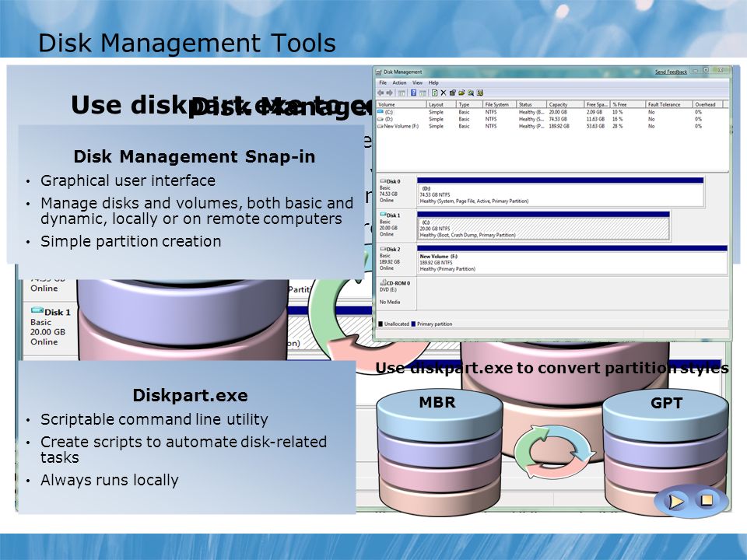The width and height of the screenshot is (747, 560).
Task: Select the CD-ROM 0 label
Action: (x=398, y=283)
